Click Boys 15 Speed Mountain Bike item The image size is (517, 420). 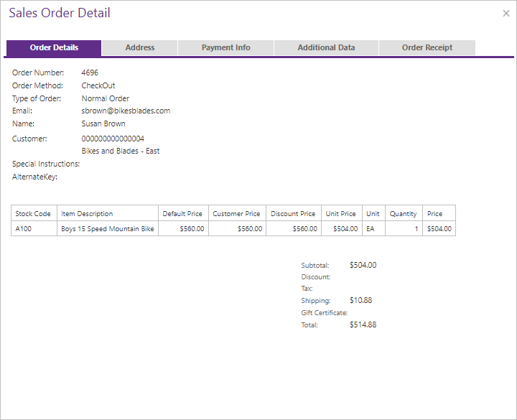pyautogui.click(x=108, y=229)
